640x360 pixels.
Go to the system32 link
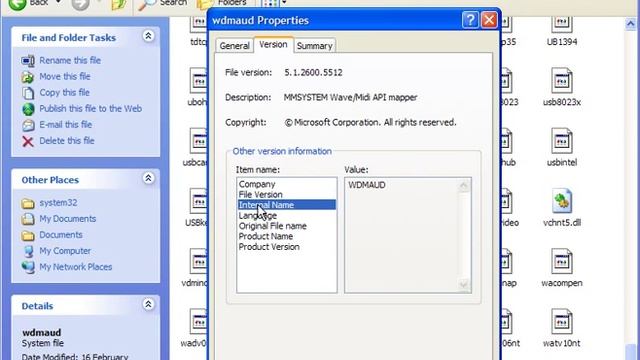pos(58,203)
